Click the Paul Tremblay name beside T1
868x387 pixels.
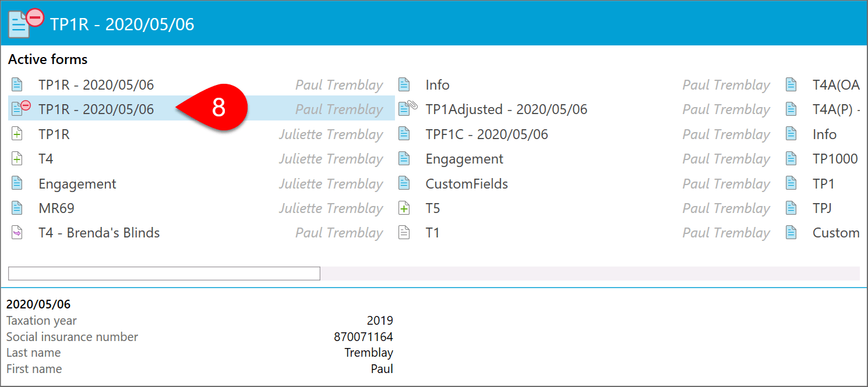[726, 232]
